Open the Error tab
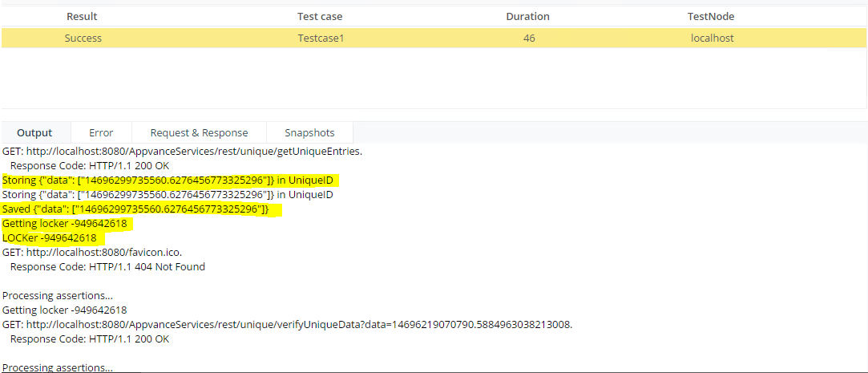Viewport: 868px width, 373px height. (101, 133)
